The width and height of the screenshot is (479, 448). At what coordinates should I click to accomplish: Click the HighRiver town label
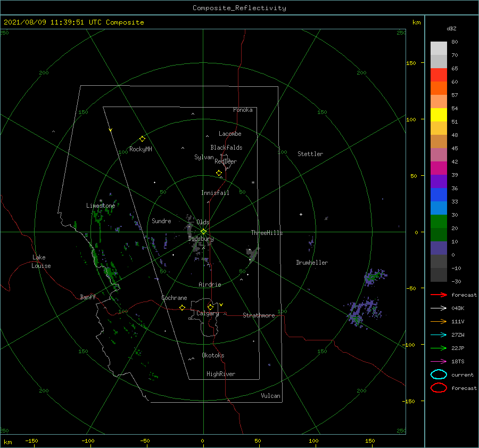point(221,374)
